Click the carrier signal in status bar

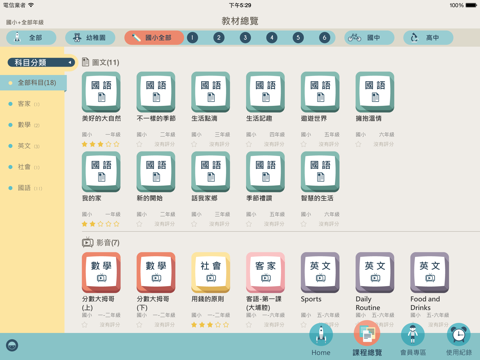click(x=18, y=5)
